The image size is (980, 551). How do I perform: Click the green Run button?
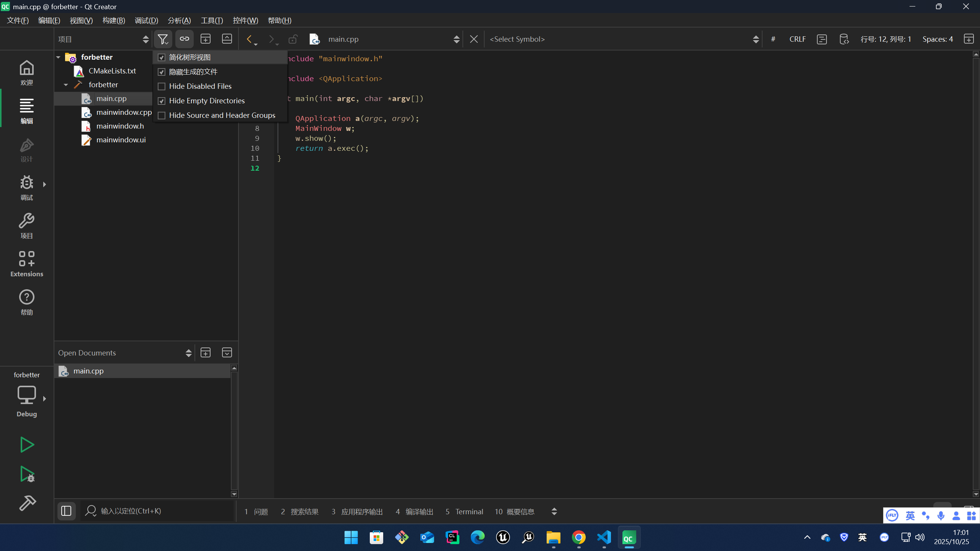(27, 445)
